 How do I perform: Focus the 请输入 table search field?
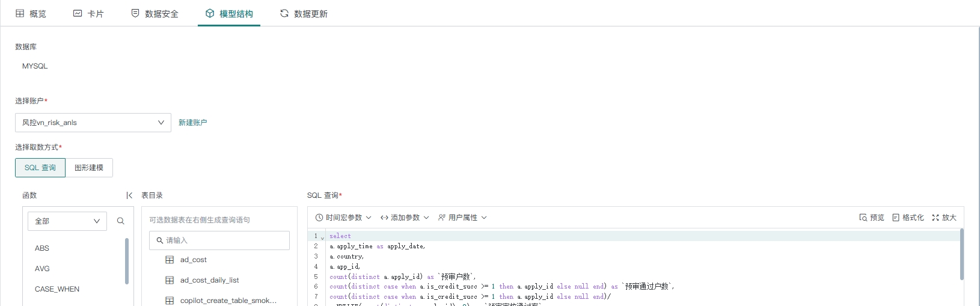[x=219, y=240]
